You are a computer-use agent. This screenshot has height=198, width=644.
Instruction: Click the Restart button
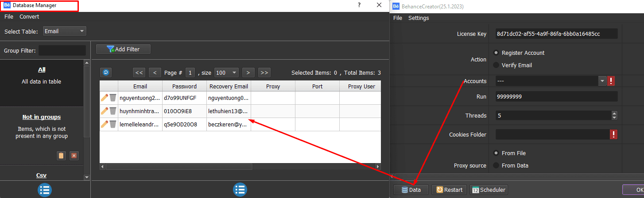(x=449, y=190)
